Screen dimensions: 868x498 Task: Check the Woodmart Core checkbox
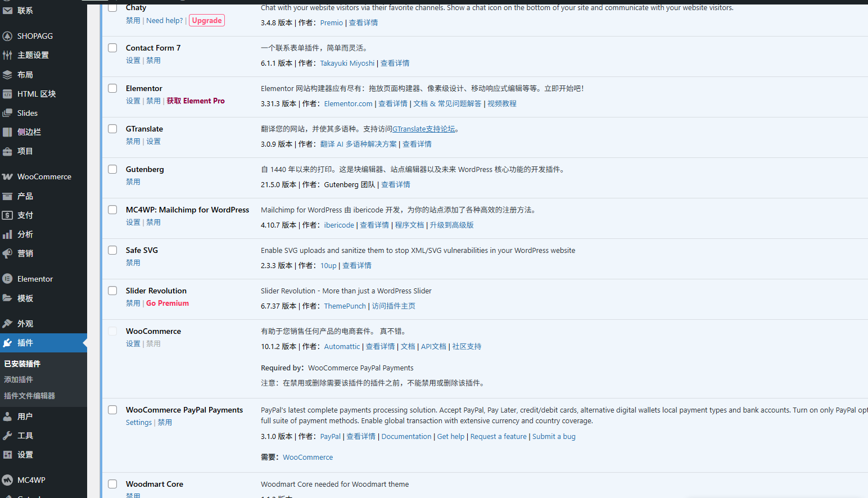112,484
